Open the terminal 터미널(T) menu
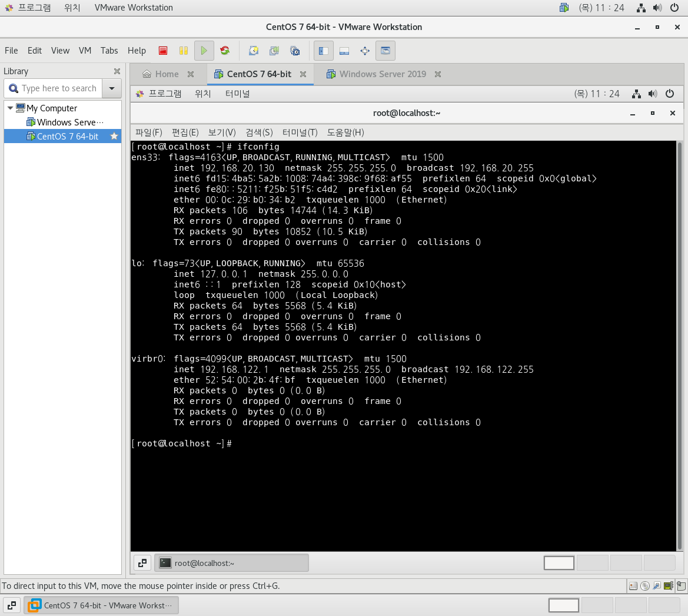The height and width of the screenshot is (616, 688). [300, 133]
